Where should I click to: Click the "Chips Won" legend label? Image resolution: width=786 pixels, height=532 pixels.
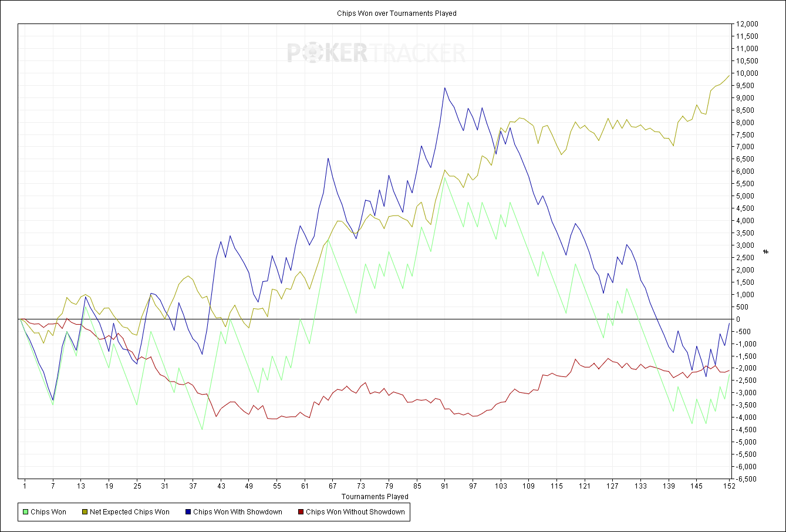tap(48, 512)
